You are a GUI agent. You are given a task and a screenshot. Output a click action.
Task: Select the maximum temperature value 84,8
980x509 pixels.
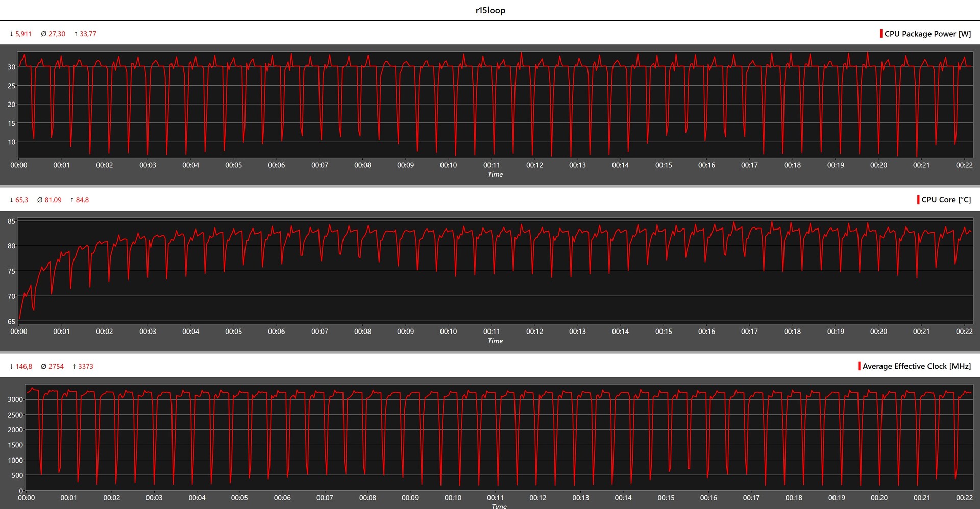coord(82,200)
